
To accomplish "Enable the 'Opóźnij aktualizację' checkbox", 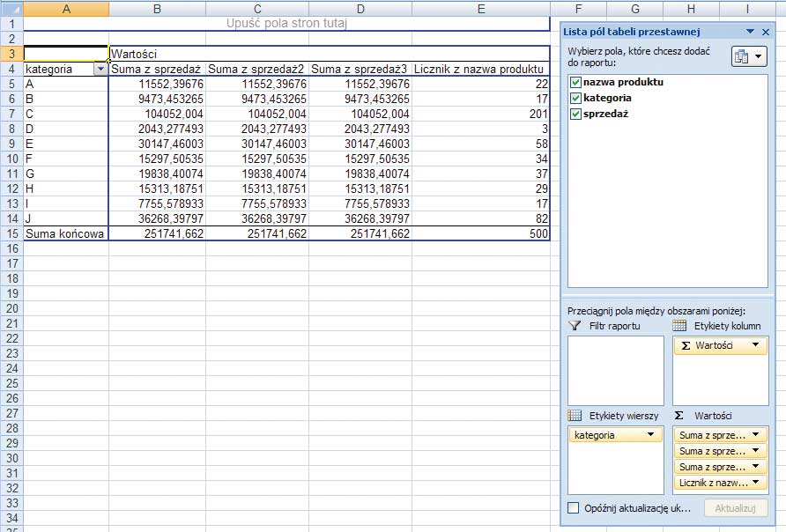I will 574,508.
